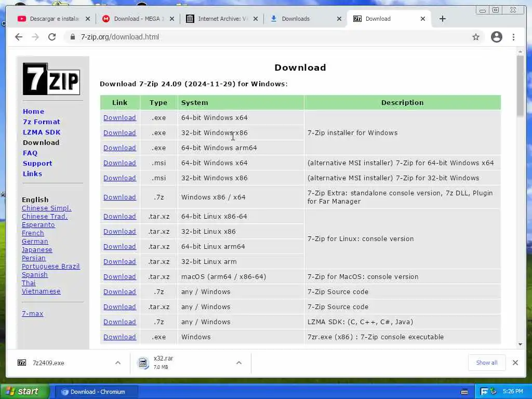This screenshot has width=532, height=399.
Task: Download the 64-bit Windows x64 .exe installer
Action: [119, 118]
